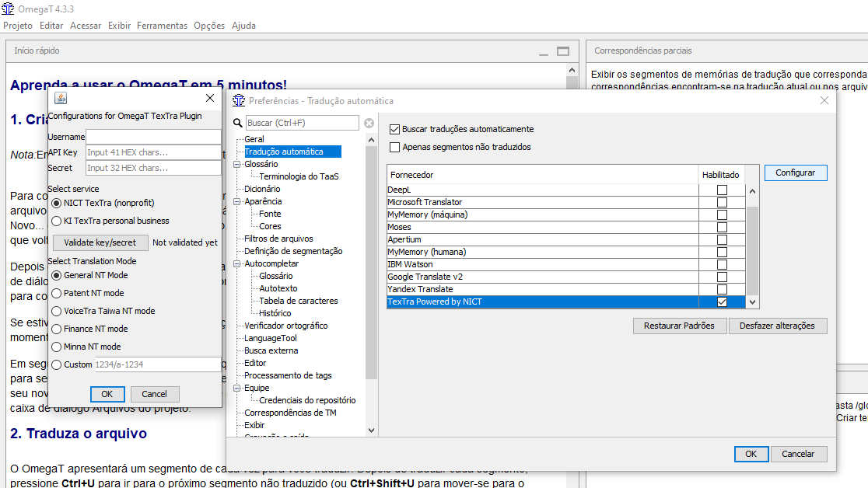The image size is (868, 488).
Task: Choose Finance NT mode
Action: pyautogui.click(x=57, y=329)
